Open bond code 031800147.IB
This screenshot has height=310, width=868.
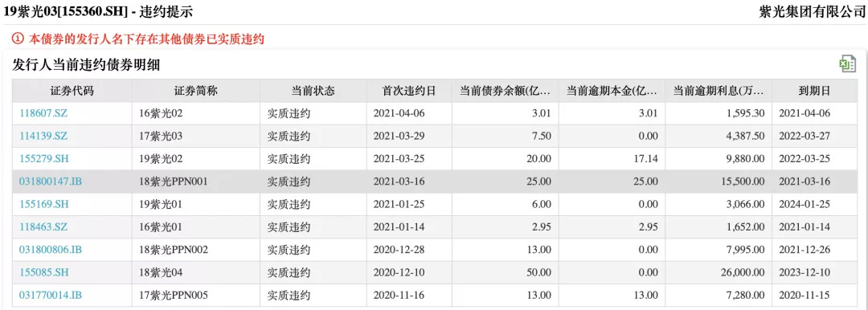click(x=51, y=181)
